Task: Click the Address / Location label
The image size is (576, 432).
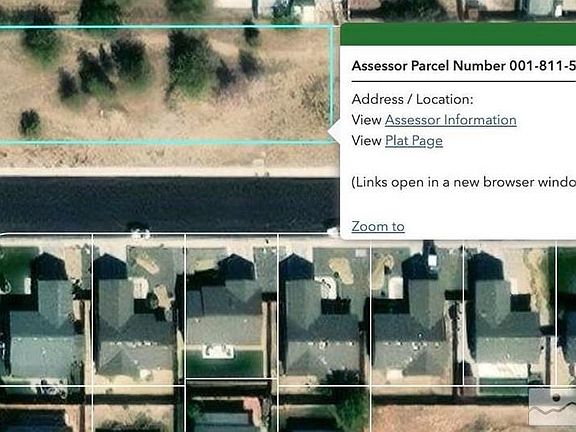Action: (x=412, y=99)
